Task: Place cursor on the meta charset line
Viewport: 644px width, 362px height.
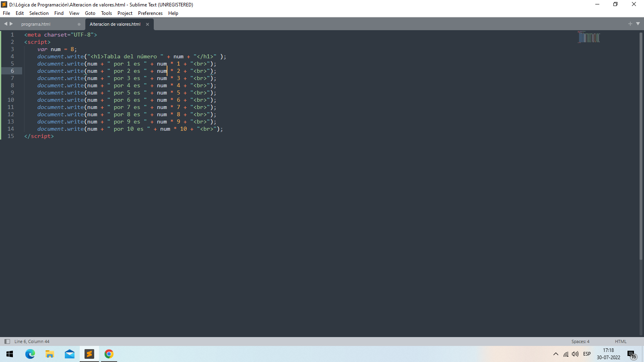Action: point(60,35)
